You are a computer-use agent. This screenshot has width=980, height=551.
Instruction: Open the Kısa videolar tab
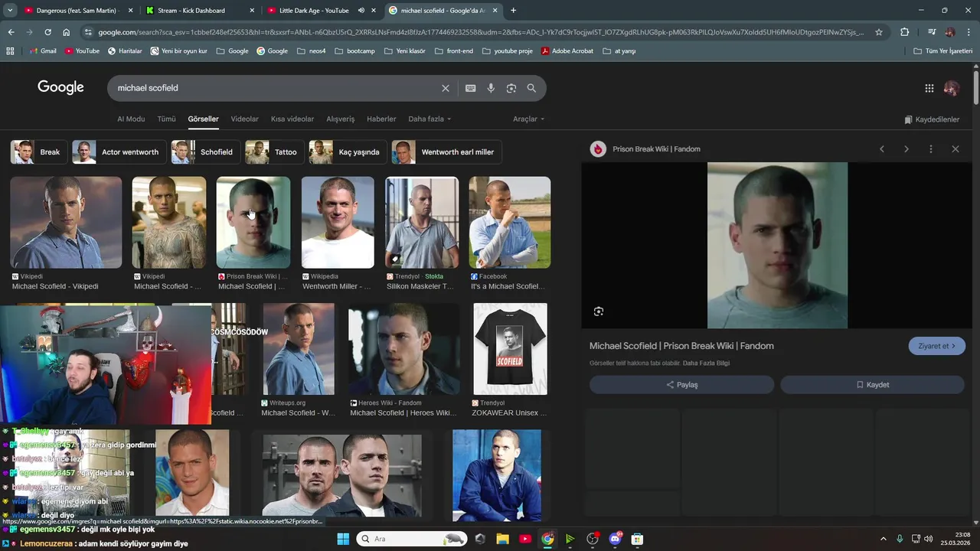(292, 119)
